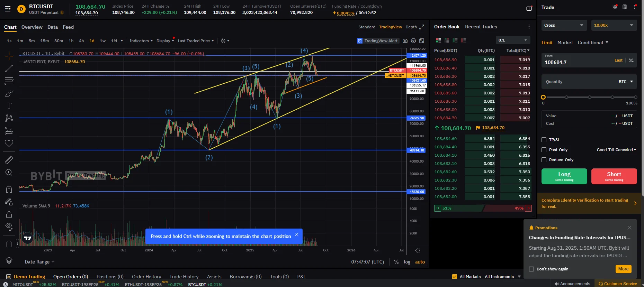The image size is (644, 287).
Task: Enable the Reduce-Only checkbox
Action: coord(544,160)
